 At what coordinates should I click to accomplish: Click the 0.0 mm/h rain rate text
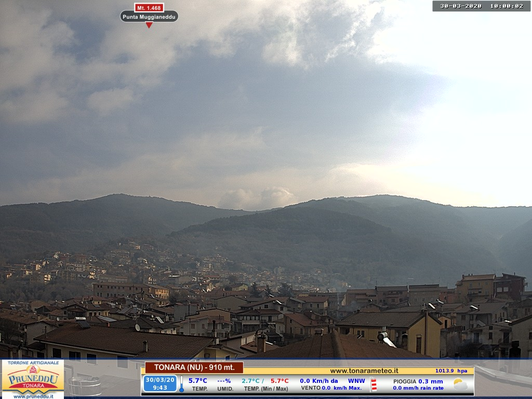tap(418, 388)
